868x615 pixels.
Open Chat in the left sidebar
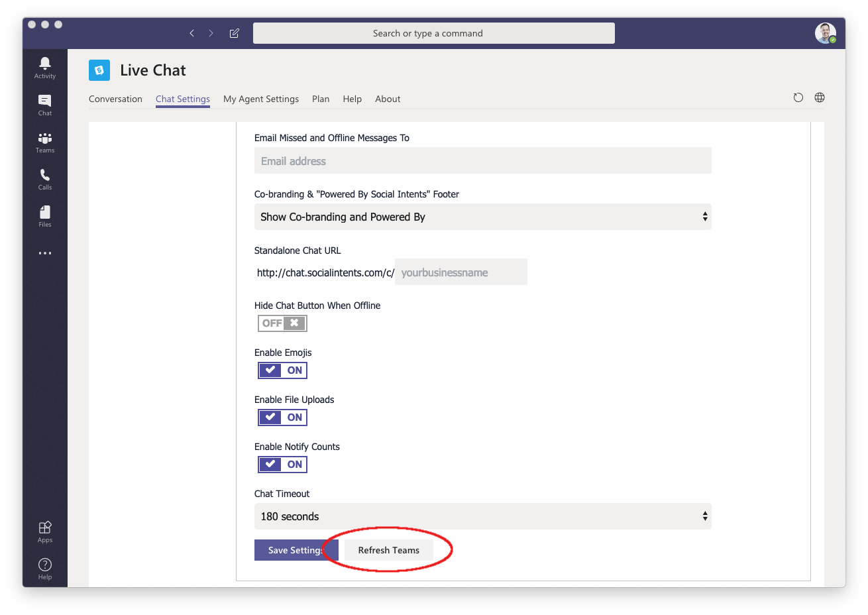point(45,105)
